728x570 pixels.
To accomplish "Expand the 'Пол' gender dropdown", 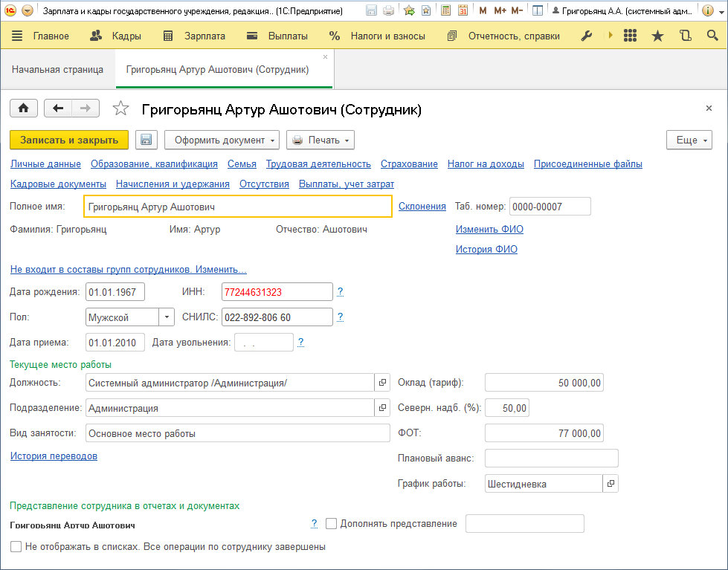I will pyautogui.click(x=166, y=317).
